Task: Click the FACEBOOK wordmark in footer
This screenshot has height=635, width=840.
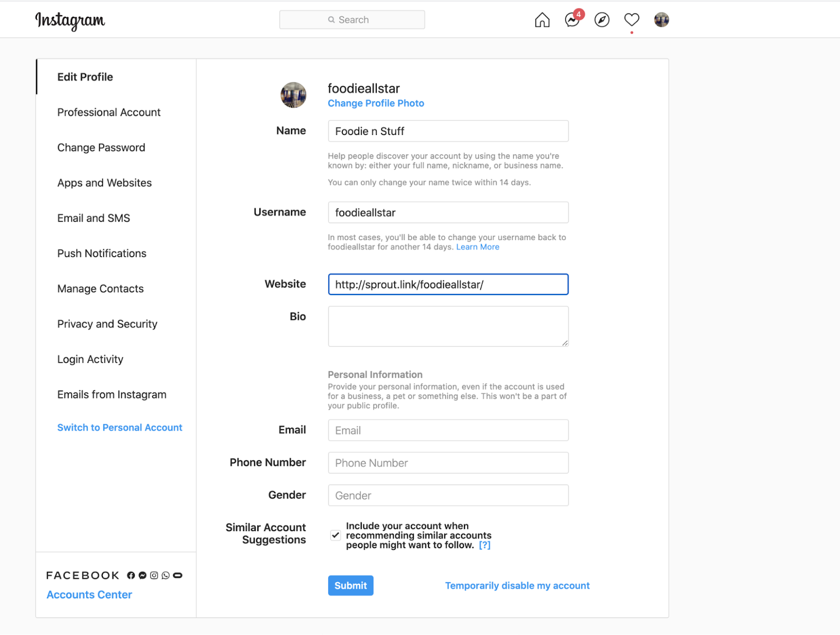Action: pos(82,576)
